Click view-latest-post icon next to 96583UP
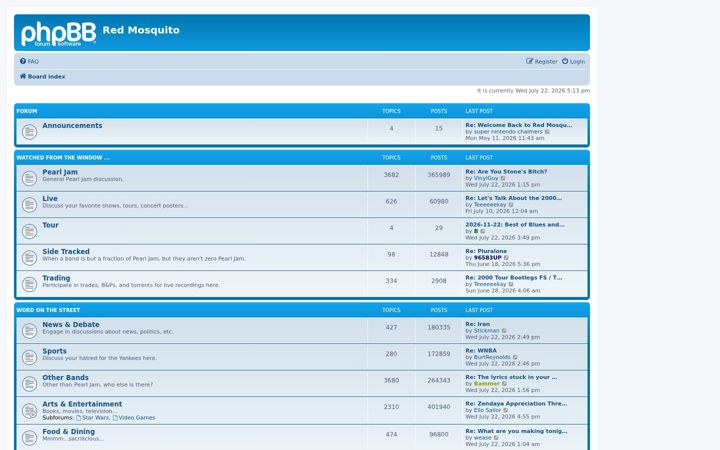Screen dimensions: 720x450 click(506, 258)
